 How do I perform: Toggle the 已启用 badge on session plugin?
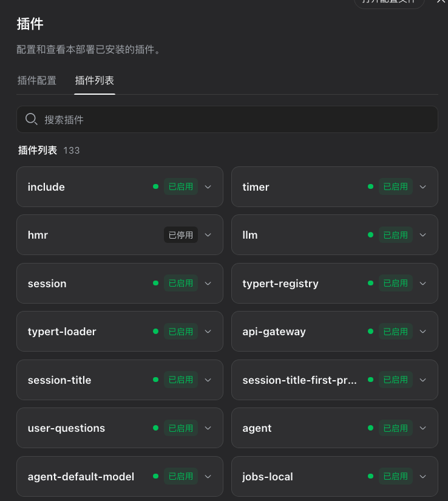181,283
